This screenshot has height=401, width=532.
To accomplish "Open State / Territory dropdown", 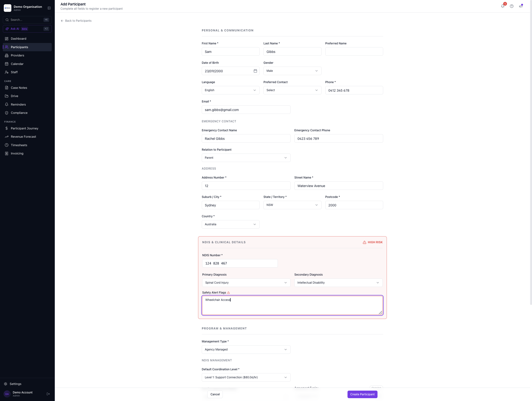I will point(292,205).
